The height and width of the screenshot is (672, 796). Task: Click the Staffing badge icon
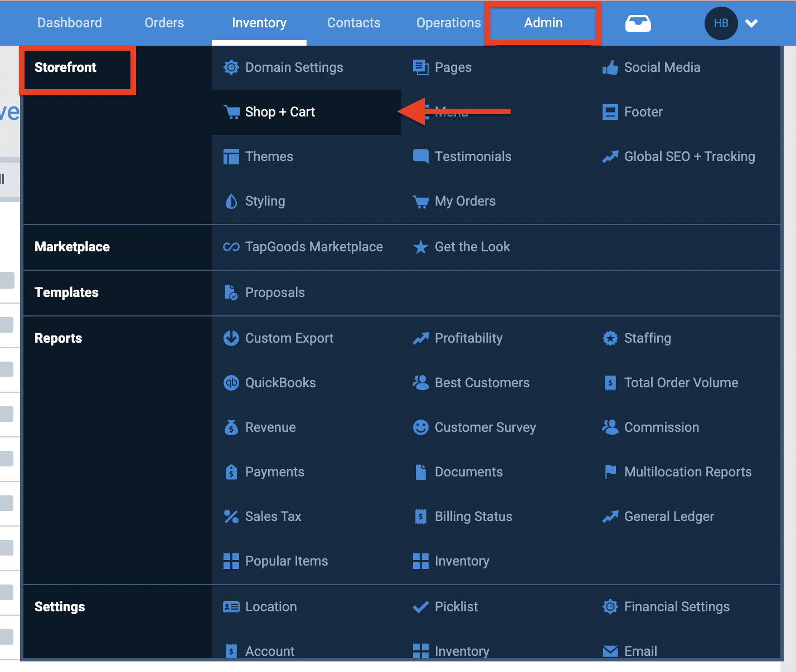pyautogui.click(x=610, y=338)
